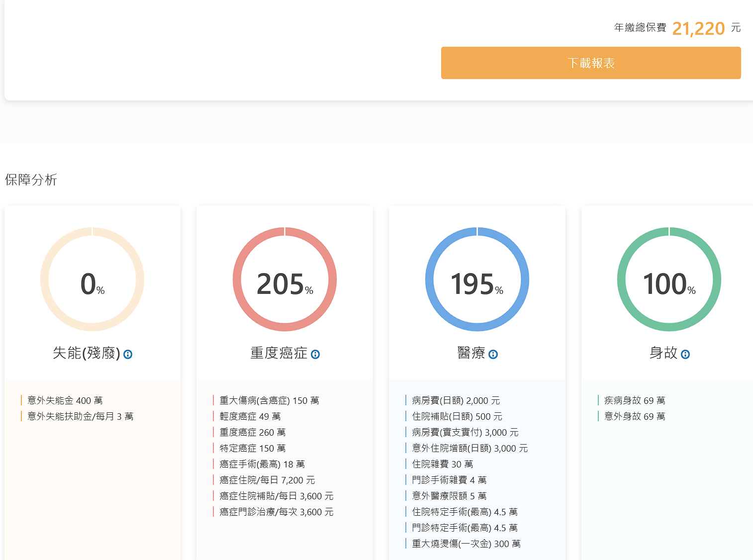
Task: Click the 下載報表 download button
Action: pyautogui.click(x=591, y=63)
